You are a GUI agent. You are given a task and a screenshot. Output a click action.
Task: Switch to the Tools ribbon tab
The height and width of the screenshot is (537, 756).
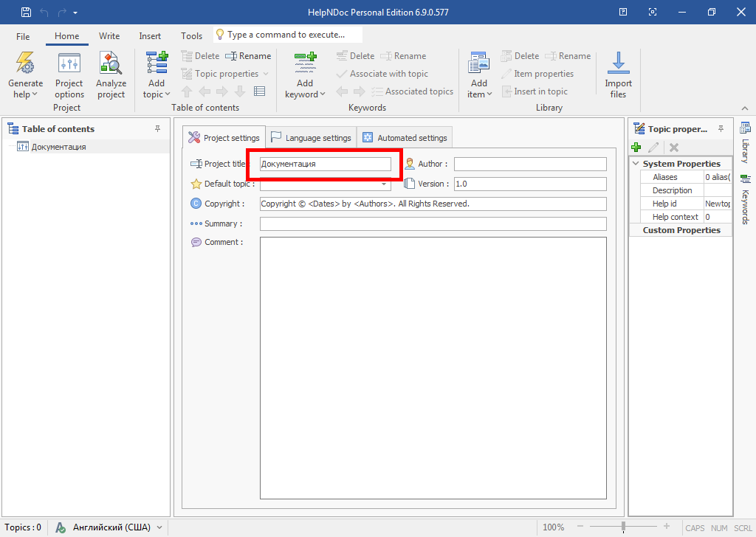point(191,36)
